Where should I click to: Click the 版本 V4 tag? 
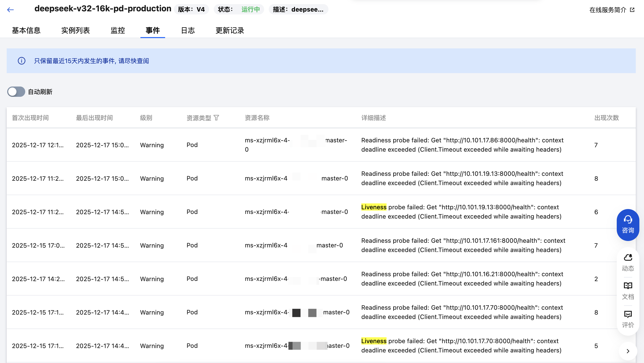click(x=191, y=10)
